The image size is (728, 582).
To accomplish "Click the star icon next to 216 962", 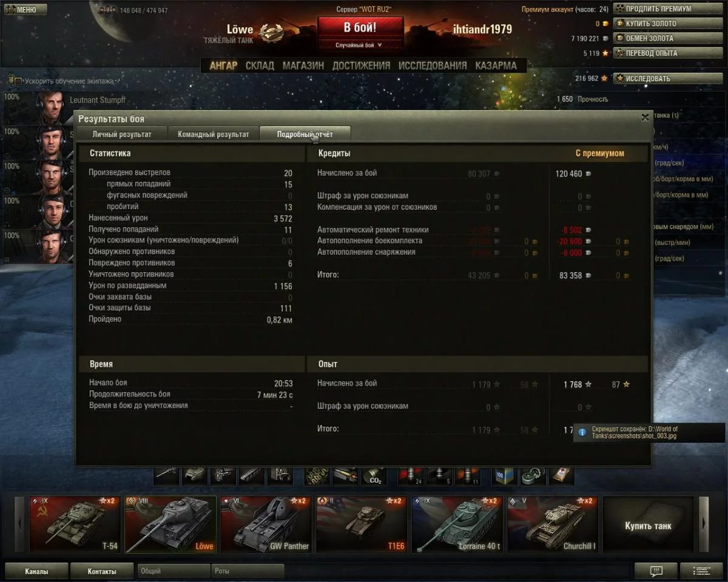I will tap(604, 78).
